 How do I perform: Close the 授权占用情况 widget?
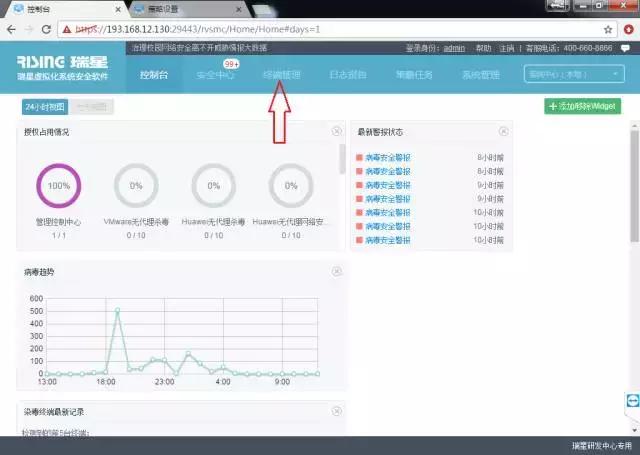(x=336, y=131)
